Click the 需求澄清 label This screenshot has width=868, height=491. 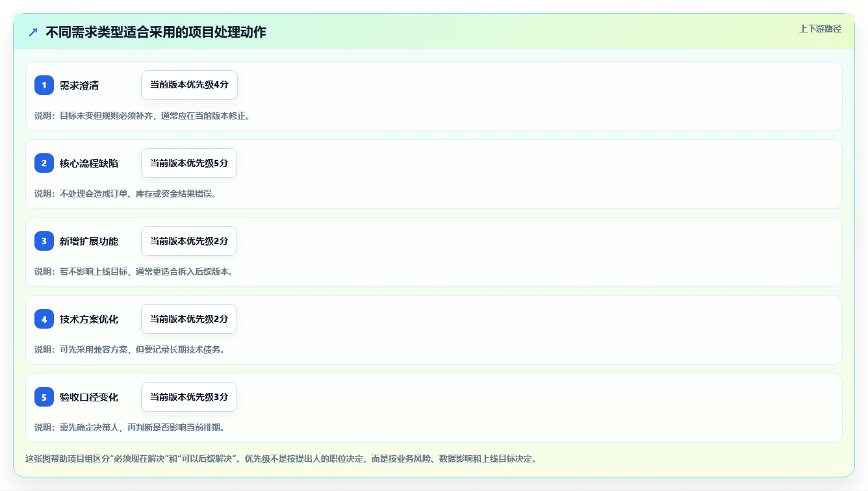pos(79,86)
